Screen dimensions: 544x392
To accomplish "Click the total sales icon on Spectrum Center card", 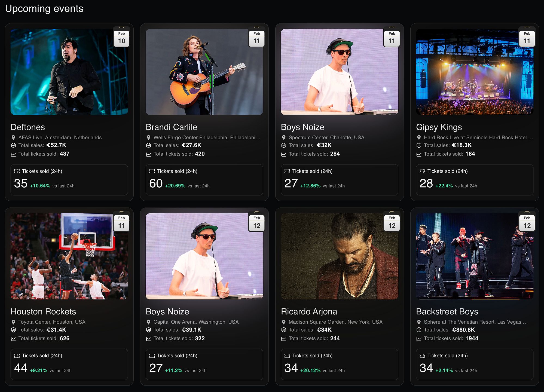I will point(283,145).
